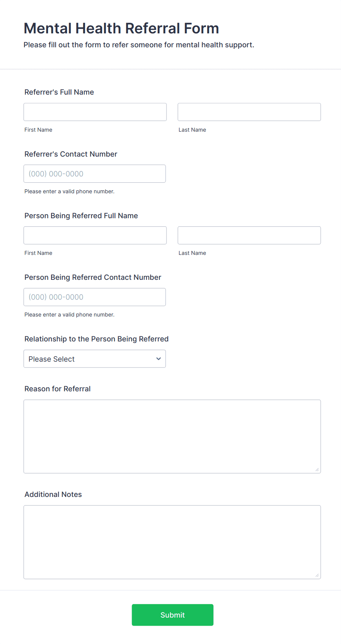This screenshot has width=341, height=644.
Task: Click the First Name helper label
Action: 38,129
